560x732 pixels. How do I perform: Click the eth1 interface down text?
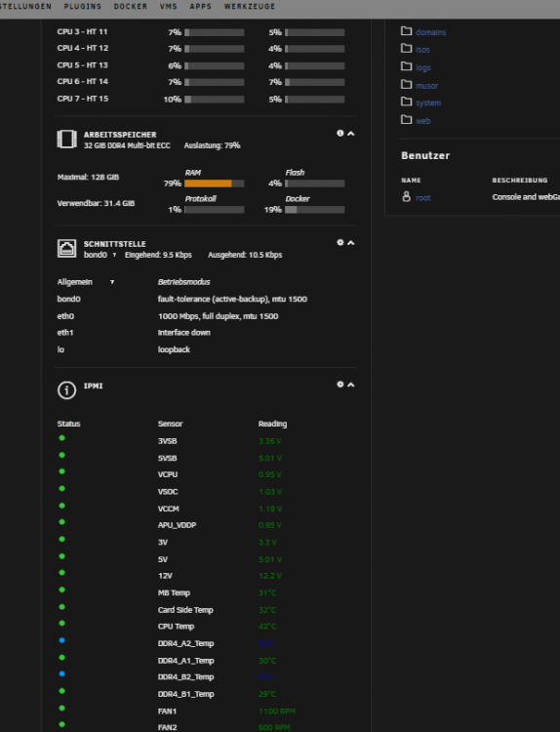183,333
